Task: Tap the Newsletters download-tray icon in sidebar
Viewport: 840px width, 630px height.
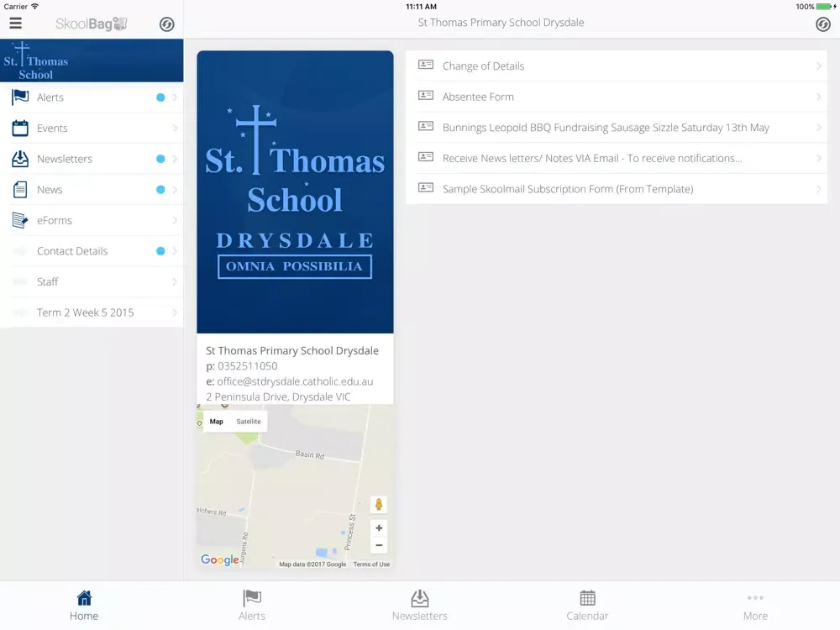Action: (x=20, y=159)
